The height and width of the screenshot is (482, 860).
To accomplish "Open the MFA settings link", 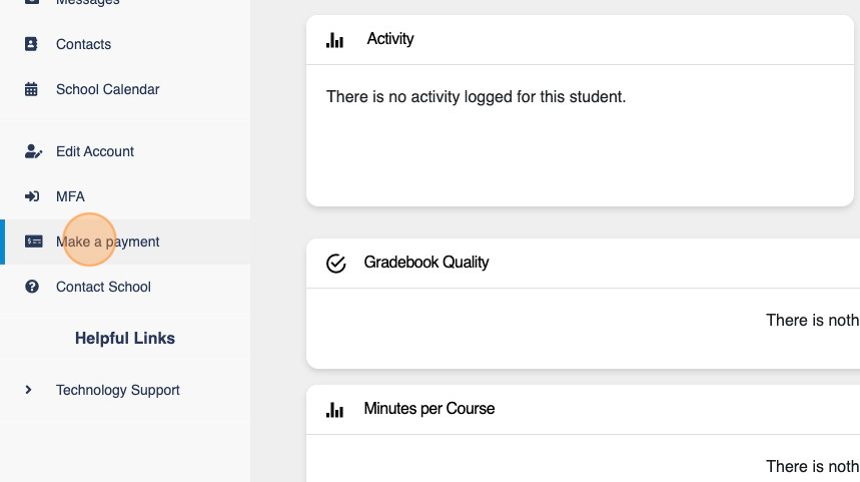I will (70, 196).
